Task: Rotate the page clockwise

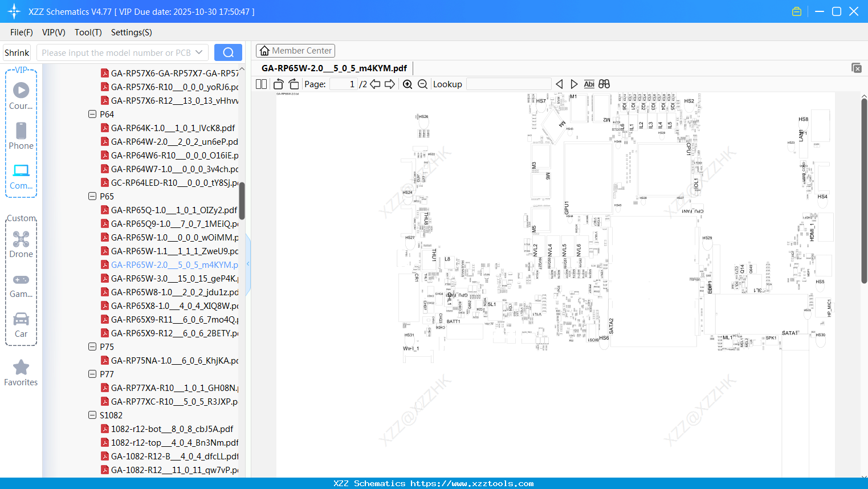Action: click(x=294, y=84)
